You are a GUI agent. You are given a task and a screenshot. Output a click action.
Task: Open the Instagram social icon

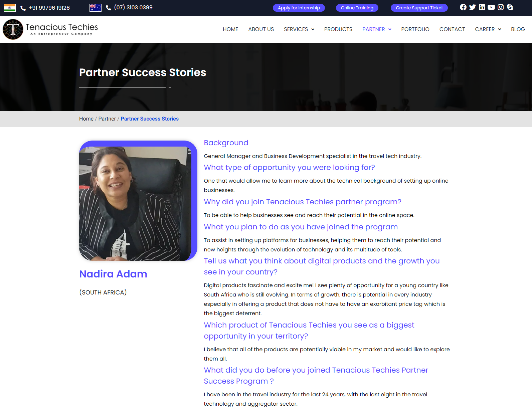coord(500,7)
